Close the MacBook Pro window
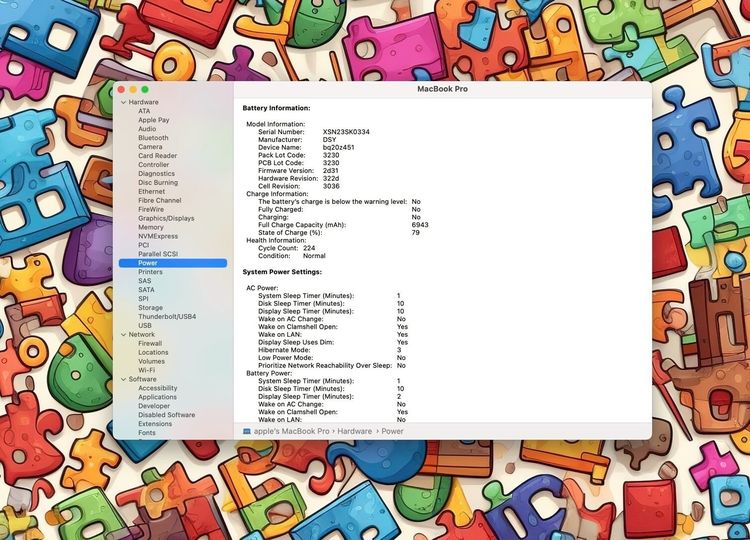 [x=121, y=89]
